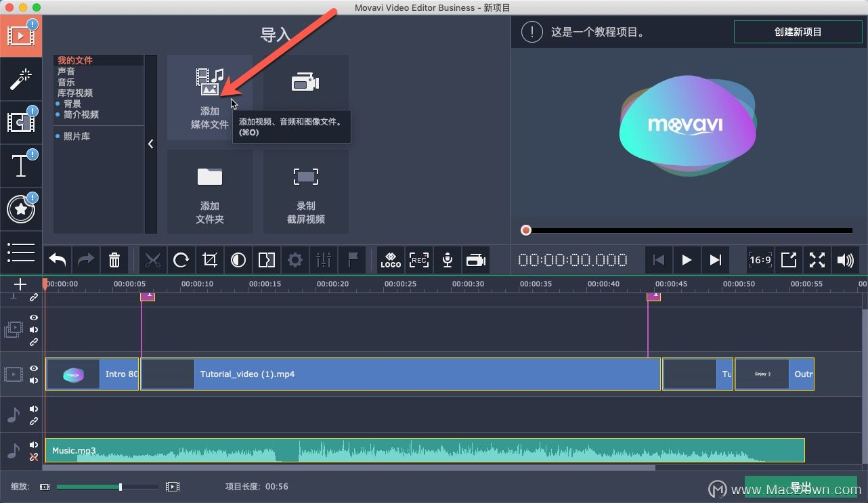Screen dimensions: 868x503
Task: Click the marker flag icon
Action: pyautogui.click(x=352, y=260)
